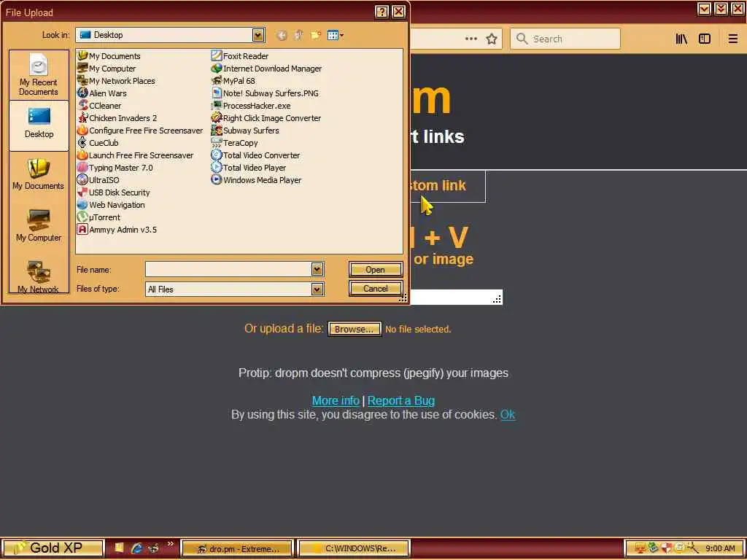
Task: Expand the quick launch chevron
Action: 171,544
